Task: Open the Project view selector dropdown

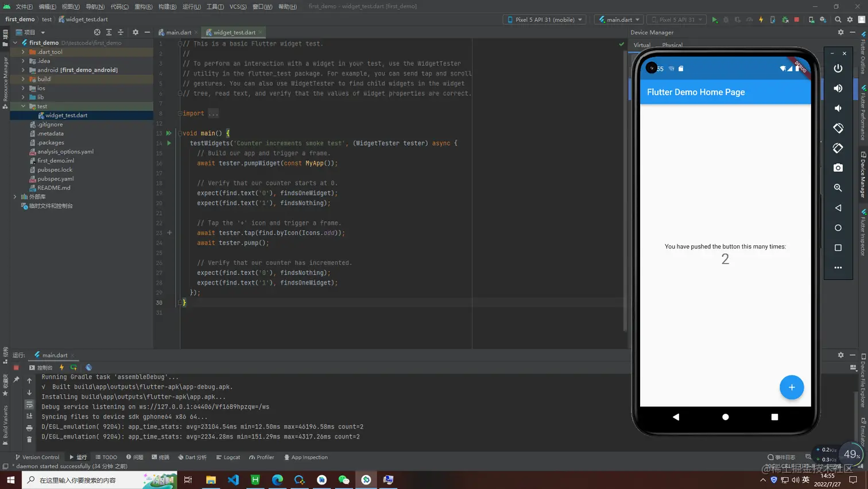Action: pyautogui.click(x=30, y=32)
